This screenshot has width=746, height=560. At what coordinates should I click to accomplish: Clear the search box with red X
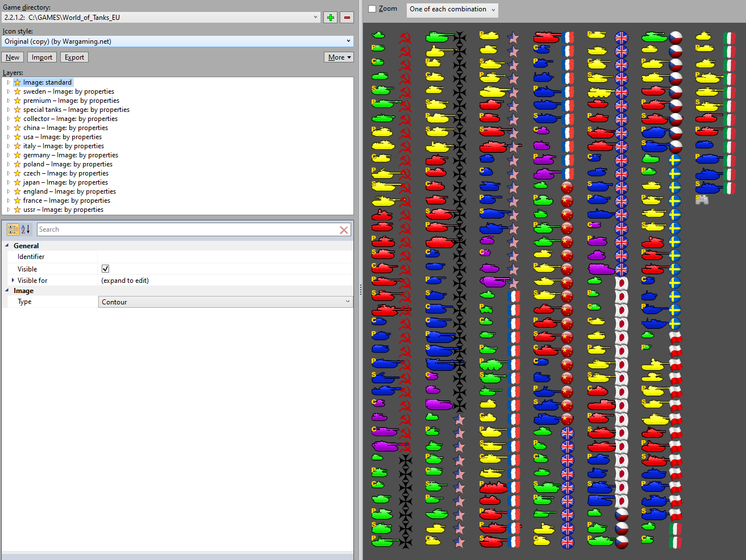(344, 230)
